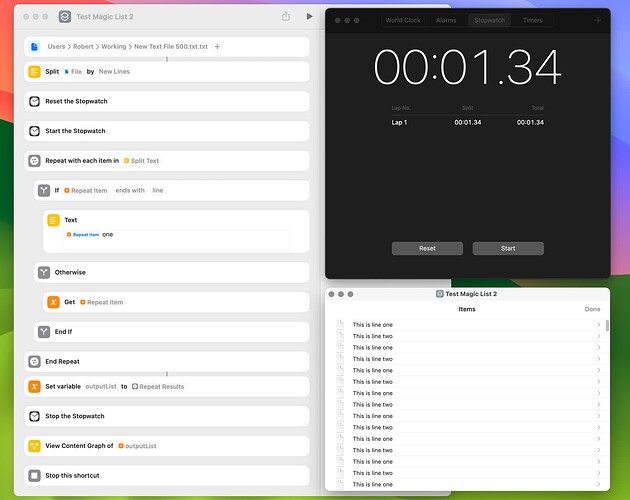The image size is (630, 500).
Task: Select the Lap 1 row in the stopwatch
Action: click(468, 122)
